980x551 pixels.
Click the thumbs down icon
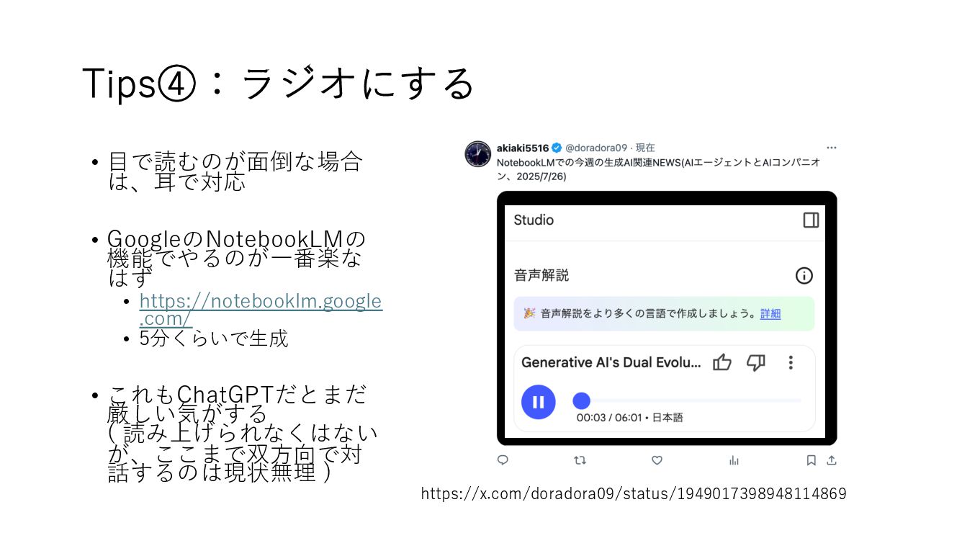coord(755,362)
